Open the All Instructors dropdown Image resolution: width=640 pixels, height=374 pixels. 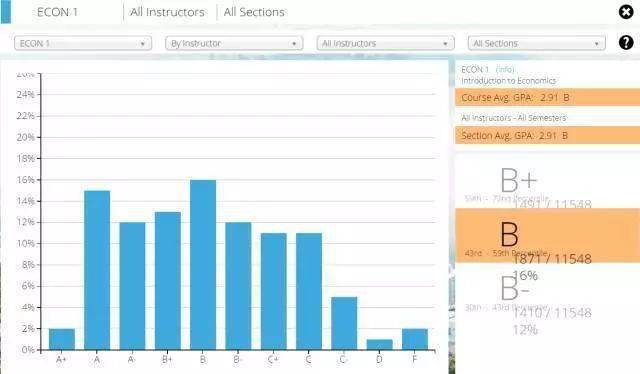[x=385, y=43]
